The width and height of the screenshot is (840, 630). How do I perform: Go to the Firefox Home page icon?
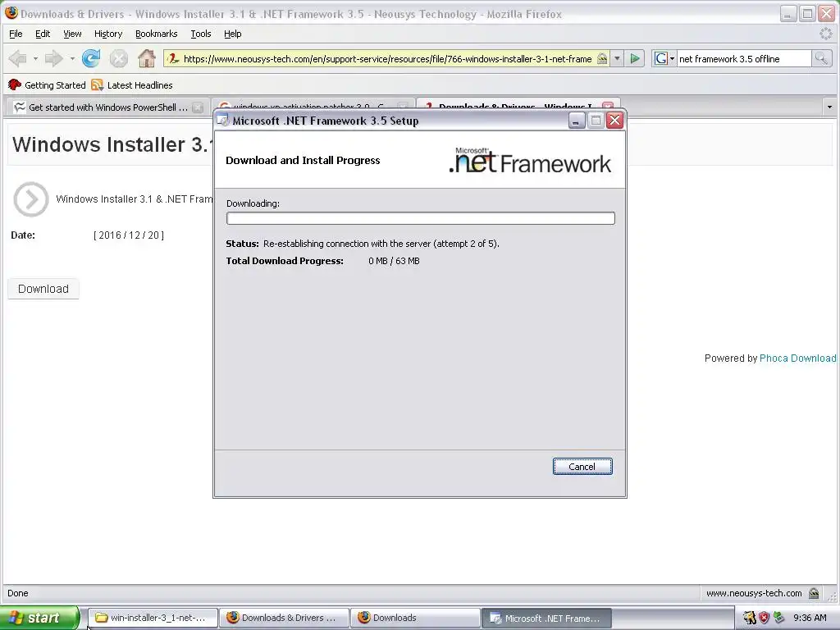point(146,58)
